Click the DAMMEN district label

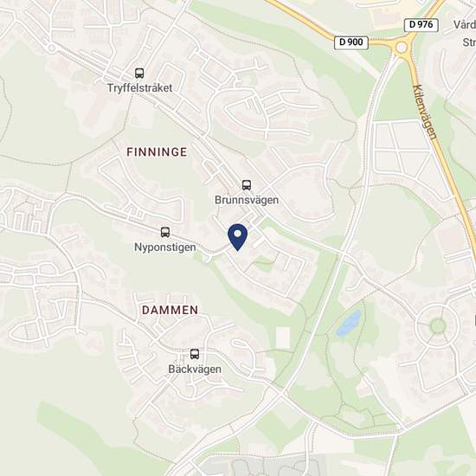pyautogui.click(x=170, y=310)
